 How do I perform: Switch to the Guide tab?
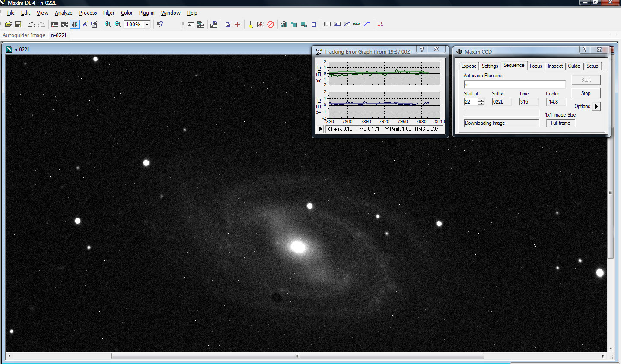click(x=574, y=66)
